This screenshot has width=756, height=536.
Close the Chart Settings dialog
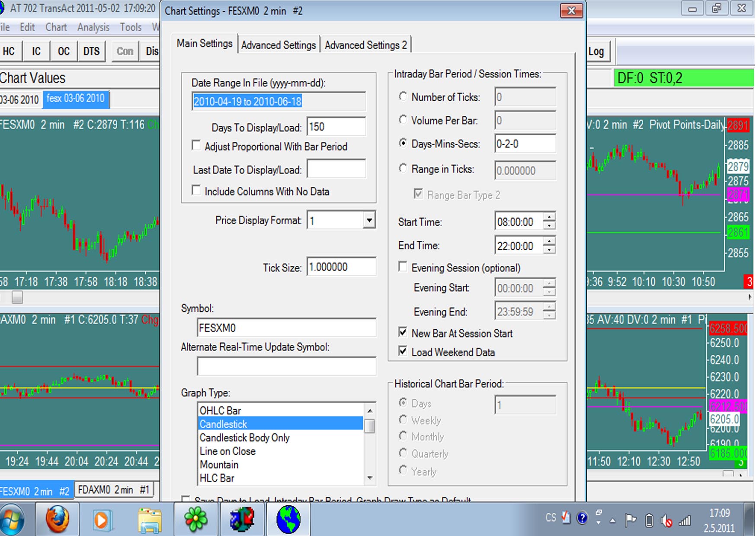tap(571, 10)
